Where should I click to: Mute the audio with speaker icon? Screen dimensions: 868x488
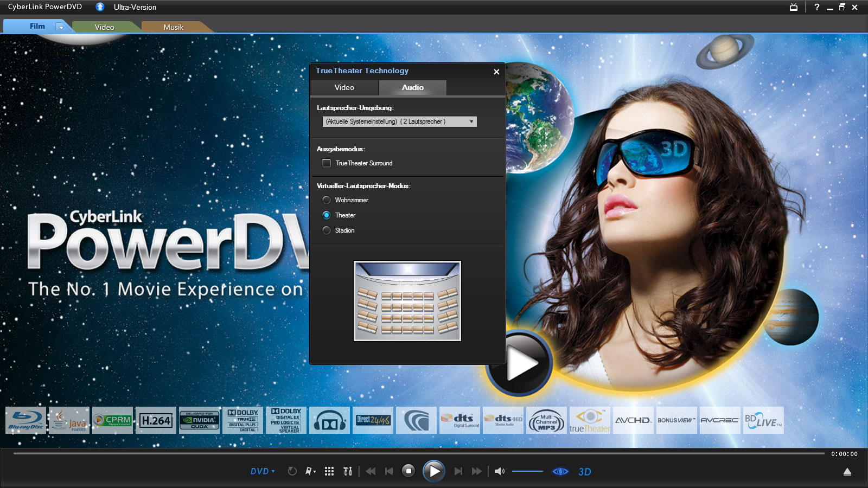[500, 471]
